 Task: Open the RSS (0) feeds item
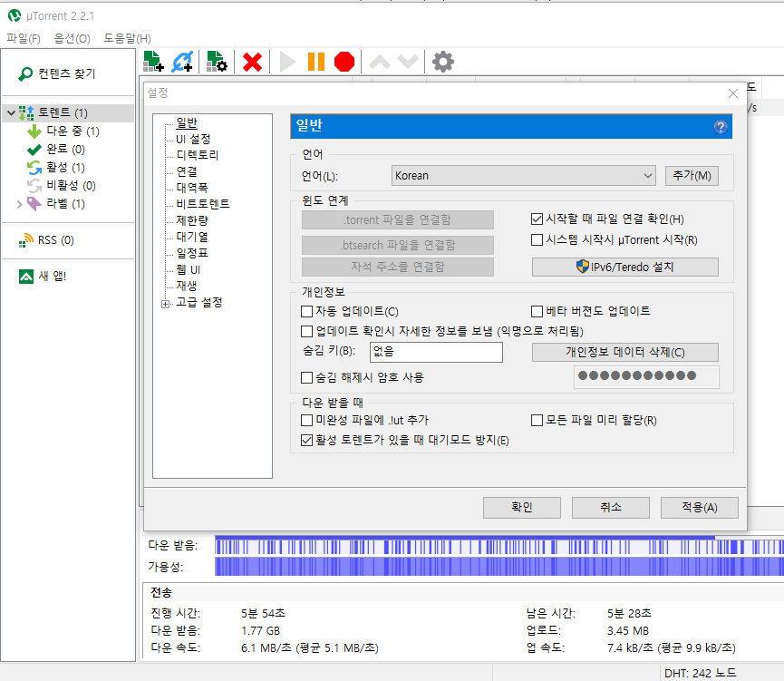(46, 240)
